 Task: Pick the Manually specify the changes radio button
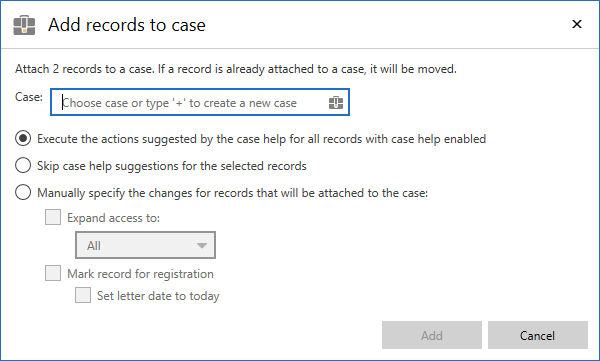(23, 192)
